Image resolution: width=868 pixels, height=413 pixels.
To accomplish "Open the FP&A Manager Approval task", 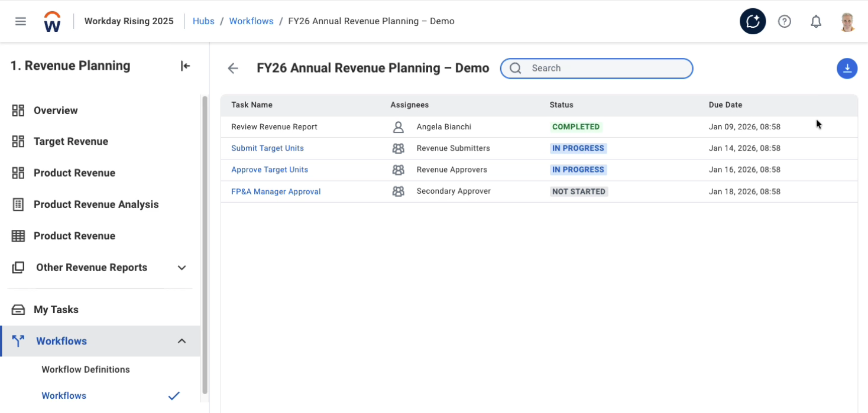I will point(276,191).
